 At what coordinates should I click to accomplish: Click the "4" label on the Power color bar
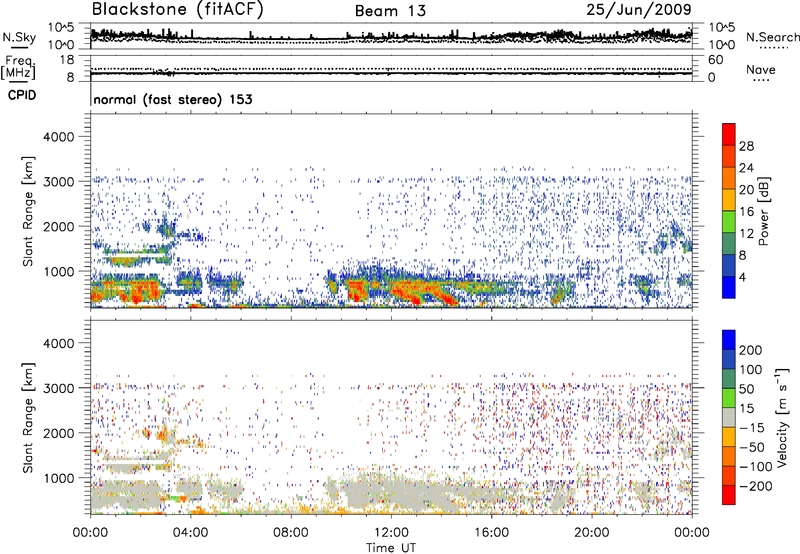[x=742, y=278]
